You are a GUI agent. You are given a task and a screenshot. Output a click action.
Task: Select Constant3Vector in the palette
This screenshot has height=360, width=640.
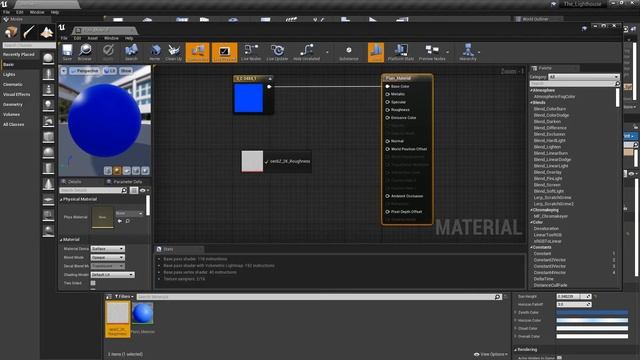tap(549, 266)
